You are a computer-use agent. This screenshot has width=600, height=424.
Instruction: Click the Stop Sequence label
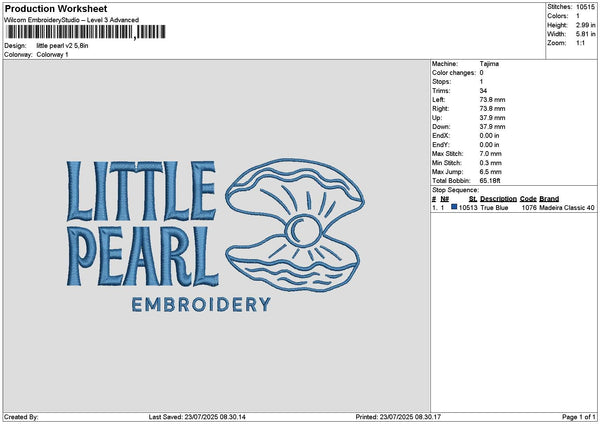point(455,190)
